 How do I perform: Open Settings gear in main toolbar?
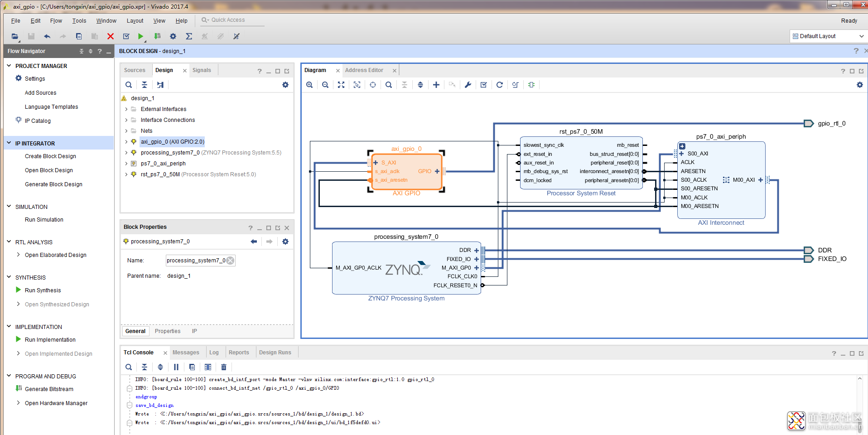pyautogui.click(x=173, y=36)
